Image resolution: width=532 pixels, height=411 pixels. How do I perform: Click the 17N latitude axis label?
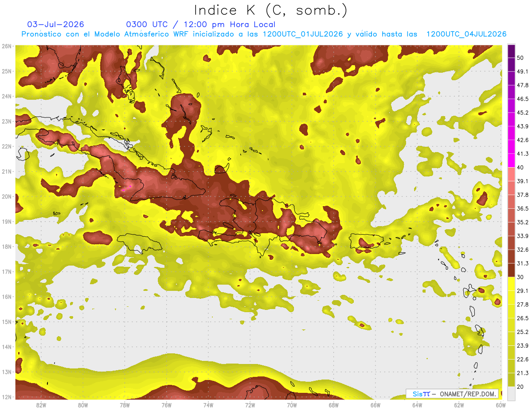point(7,271)
